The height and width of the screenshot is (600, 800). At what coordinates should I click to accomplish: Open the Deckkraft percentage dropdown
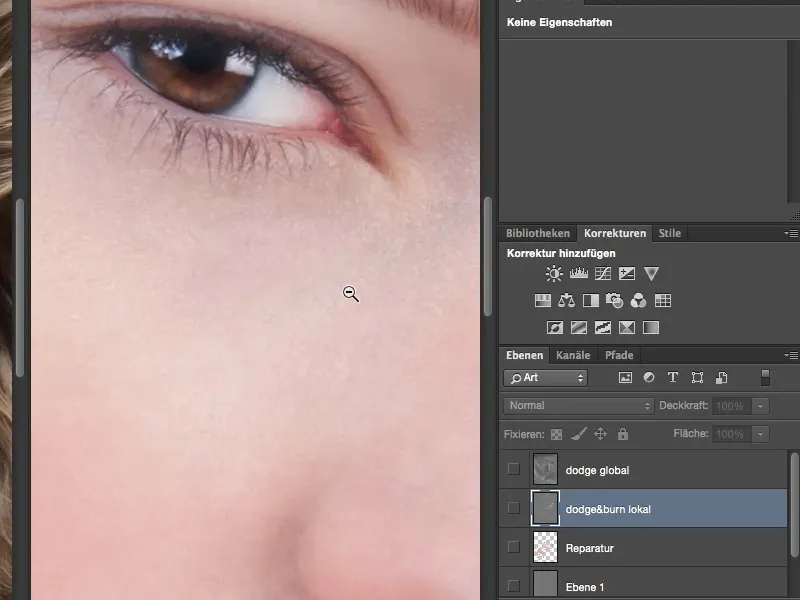[758, 406]
